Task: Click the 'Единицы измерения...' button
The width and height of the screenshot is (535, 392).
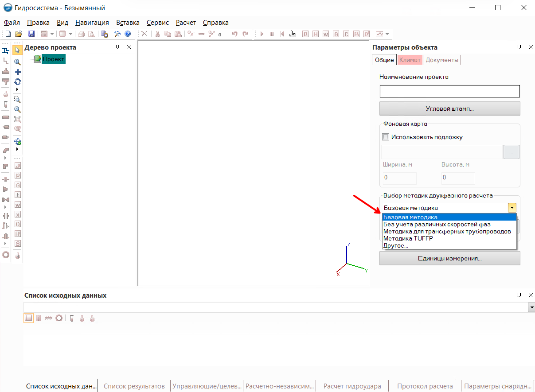Action: pyautogui.click(x=449, y=258)
